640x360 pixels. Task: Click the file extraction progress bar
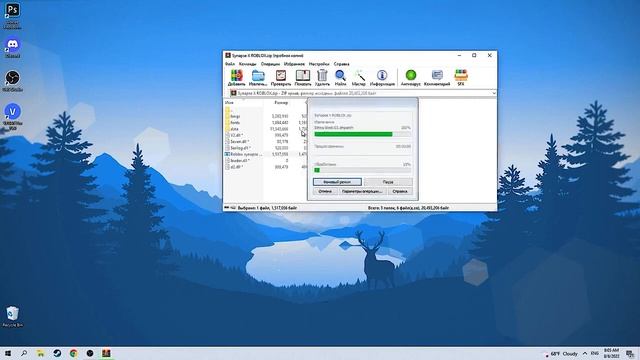pyautogui.click(x=362, y=134)
